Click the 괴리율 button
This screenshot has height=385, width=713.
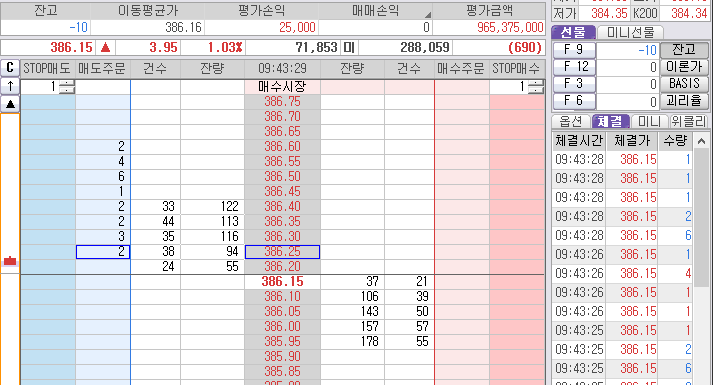pyautogui.click(x=684, y=100)
